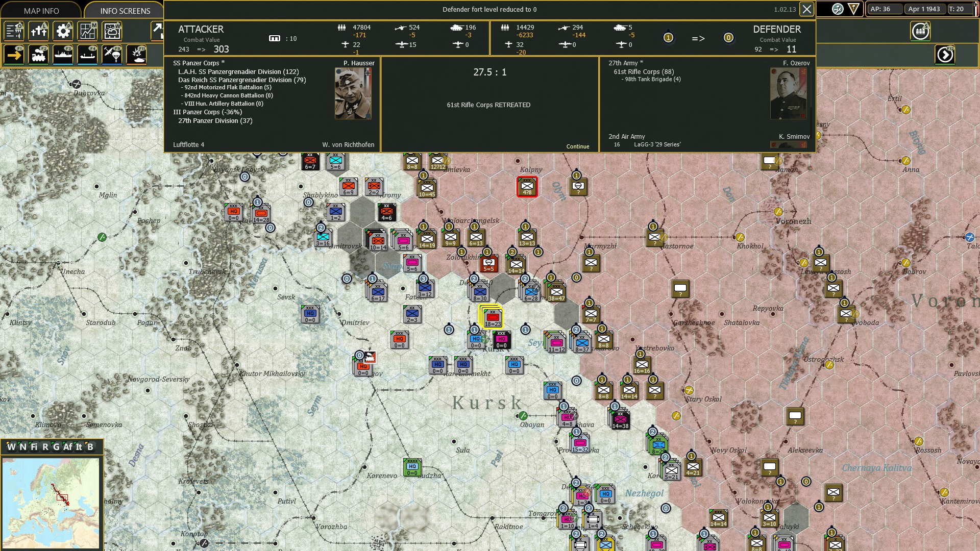980x551 pixels.
Task: Toggle the Af minimap filter
Action: coord(68,447)
